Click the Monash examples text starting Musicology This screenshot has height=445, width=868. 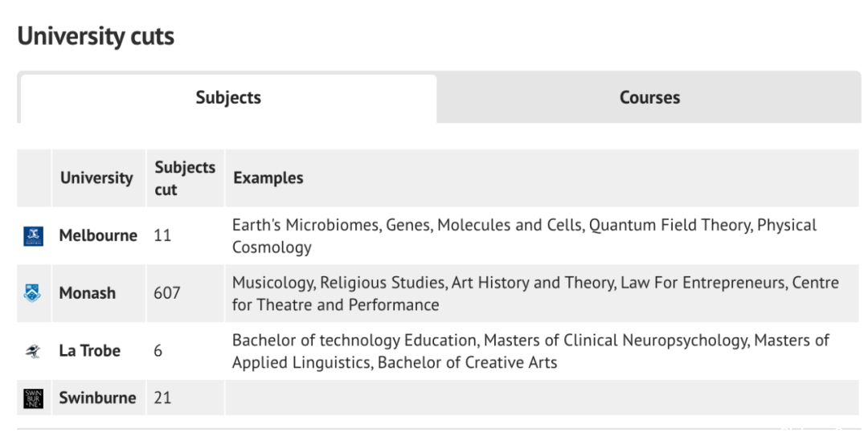click(x=535, y=293)
